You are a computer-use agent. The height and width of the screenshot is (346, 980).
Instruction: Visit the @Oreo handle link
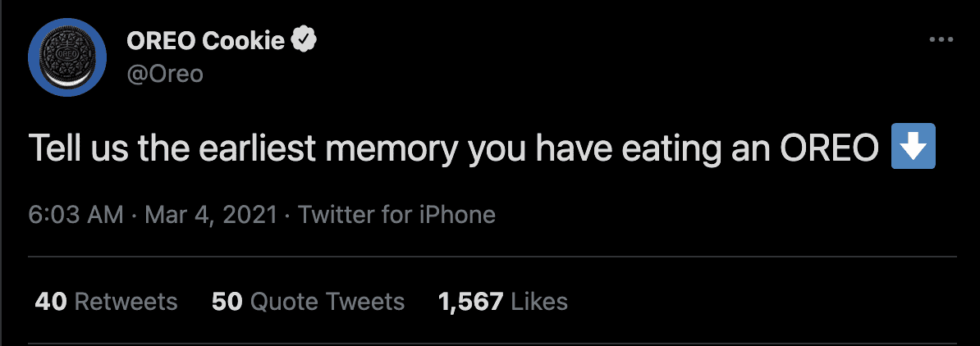coord(165,74)
